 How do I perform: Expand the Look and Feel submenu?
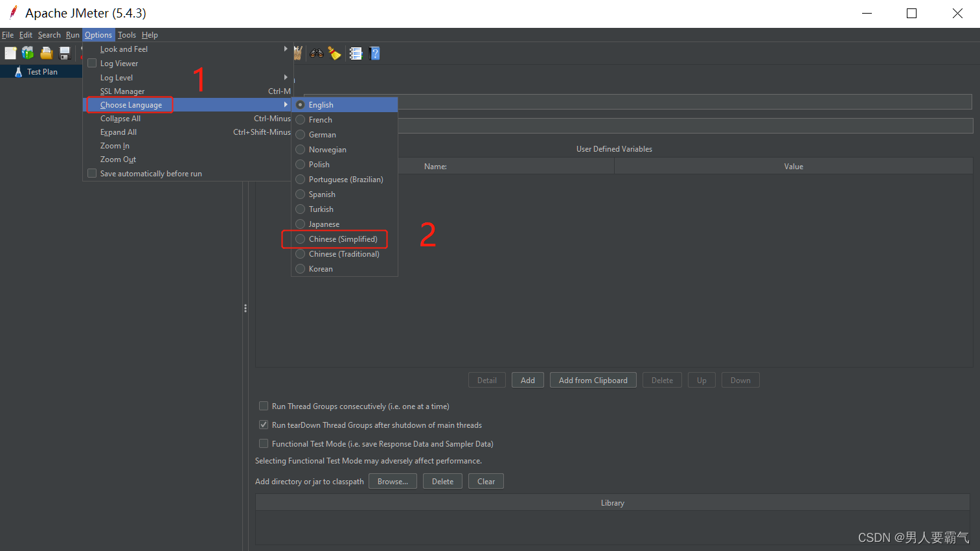pos(188,49)
